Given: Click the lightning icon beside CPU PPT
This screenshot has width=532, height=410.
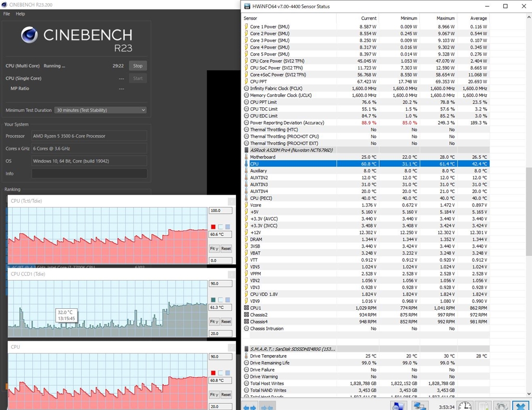Looking at the screenshot, I should point(246,81).
